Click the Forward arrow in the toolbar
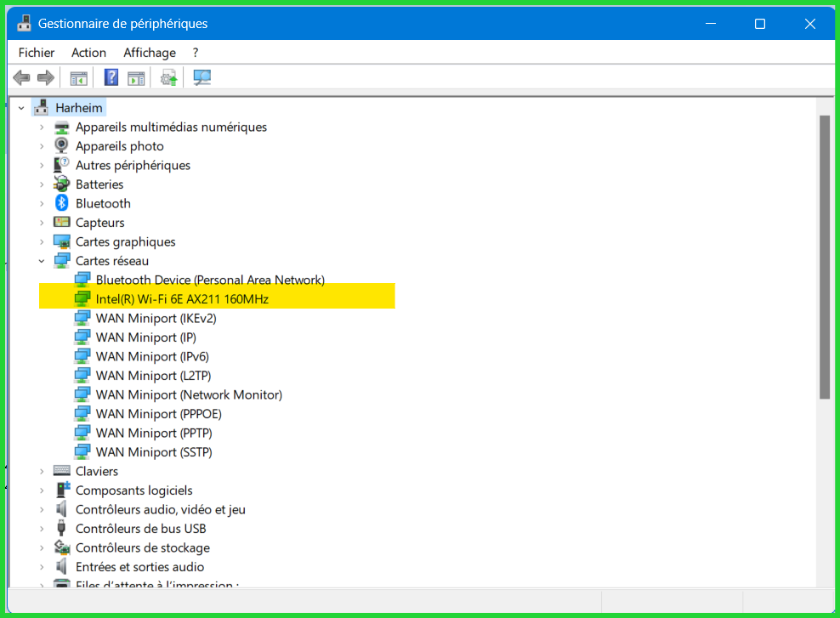The width and height of the screenshot is (840, 618). pyautogui.click(x=45, y=78)
